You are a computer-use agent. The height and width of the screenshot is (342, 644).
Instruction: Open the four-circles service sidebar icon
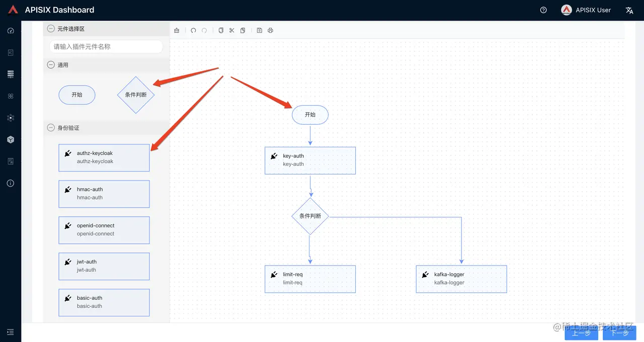tap(11, 96)
